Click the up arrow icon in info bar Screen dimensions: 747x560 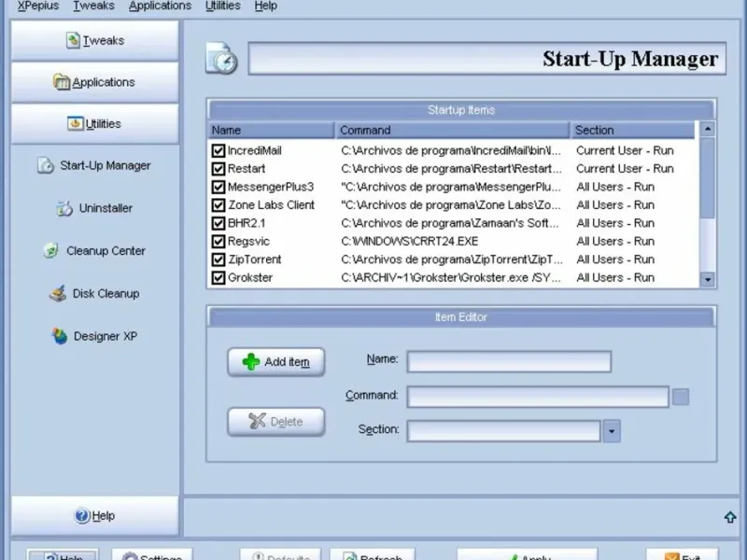tap(730, 517)
